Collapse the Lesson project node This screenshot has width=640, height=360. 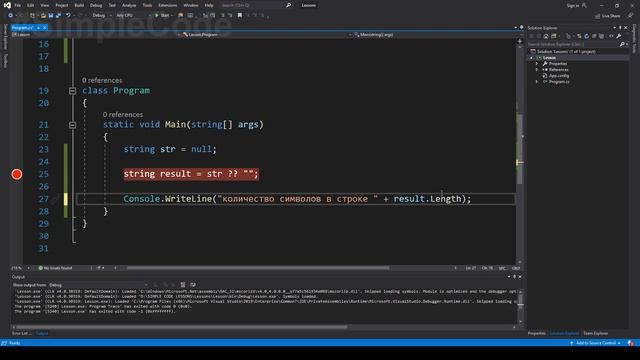click(x=531, y=58)
